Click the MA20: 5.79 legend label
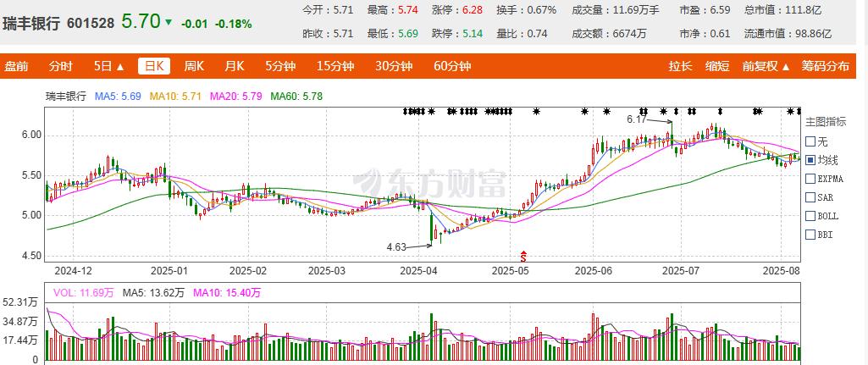Viewport: 868px width, 365px height. (x=235, y=97)
